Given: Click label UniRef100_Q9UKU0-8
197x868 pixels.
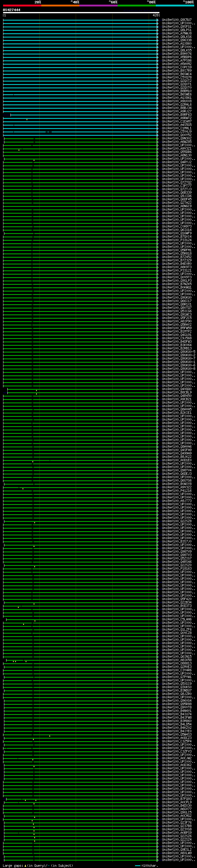Looking at the screenshot, I should pos(179,369).
